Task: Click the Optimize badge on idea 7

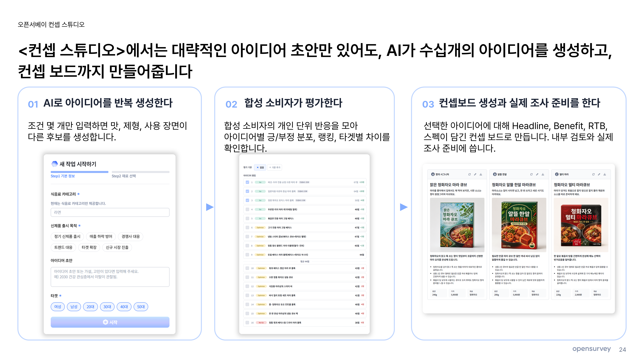Action: (260, 237)
